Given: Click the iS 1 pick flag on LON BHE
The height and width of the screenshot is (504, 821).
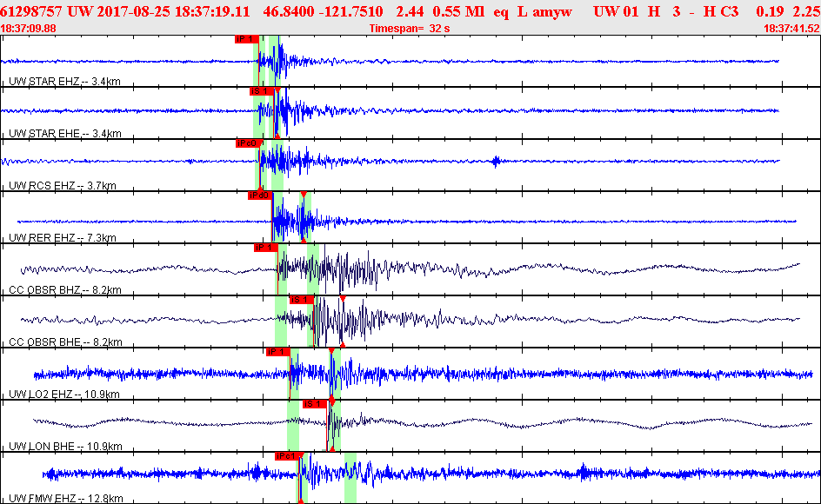Looking at the screenshot, I should coord(315,403).
